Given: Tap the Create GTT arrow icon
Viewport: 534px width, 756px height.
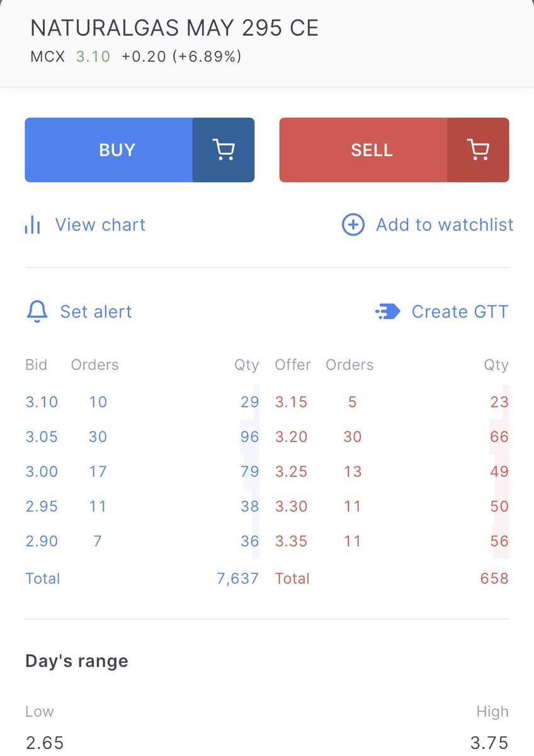Looking at the screenshot, I should pyautogui.click(x=388, y=311).
